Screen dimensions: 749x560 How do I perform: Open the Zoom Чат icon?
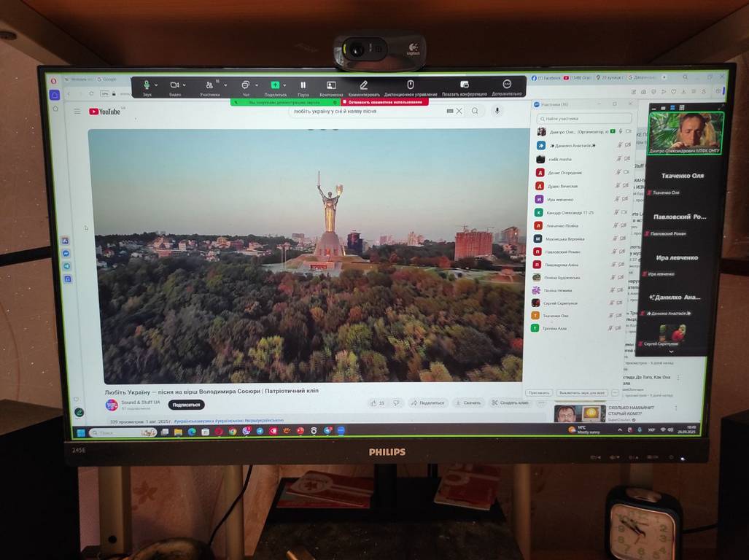pyautogui.click(x=246, y=85)
